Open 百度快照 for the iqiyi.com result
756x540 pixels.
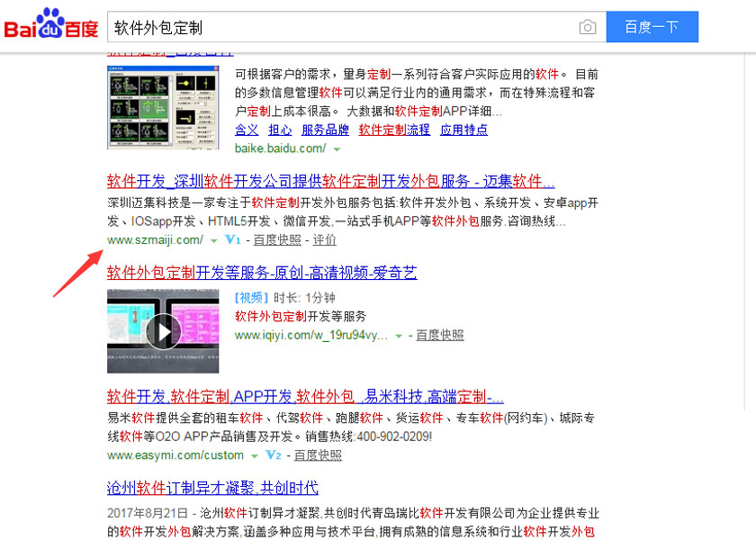point(440,335)
